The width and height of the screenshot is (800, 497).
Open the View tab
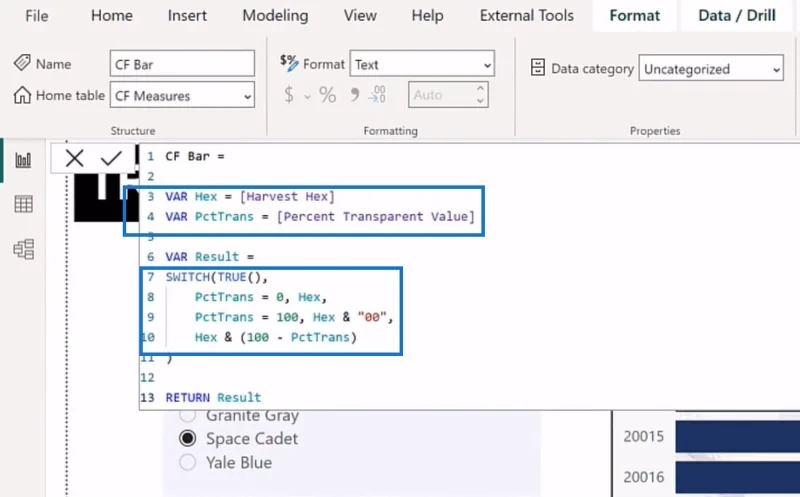point(360,16)
